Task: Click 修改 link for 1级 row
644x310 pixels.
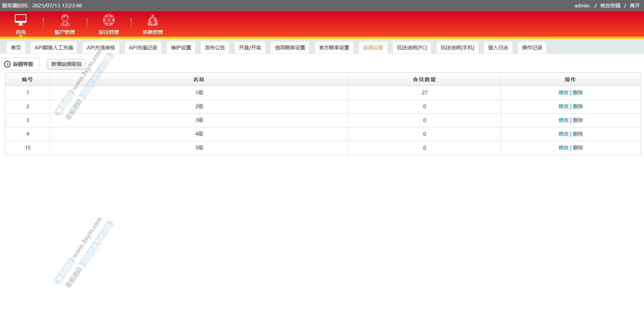Action: 563,93
